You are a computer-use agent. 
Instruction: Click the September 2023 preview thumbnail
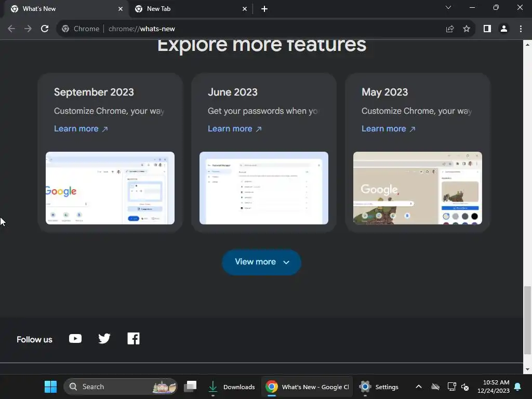click(110, 188)
